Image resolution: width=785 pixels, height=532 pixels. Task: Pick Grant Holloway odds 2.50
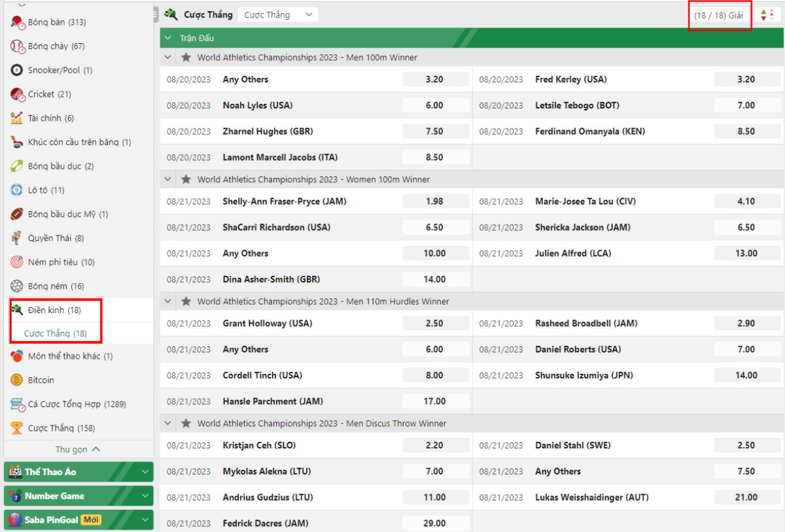(434, 324)
